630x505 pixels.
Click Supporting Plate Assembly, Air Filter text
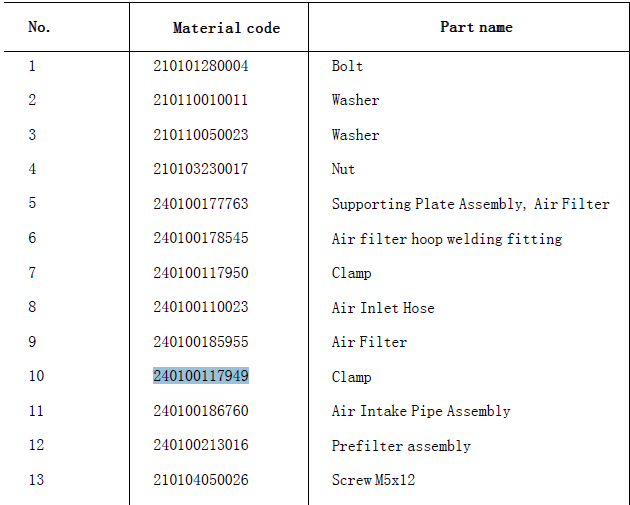[470, 204]
